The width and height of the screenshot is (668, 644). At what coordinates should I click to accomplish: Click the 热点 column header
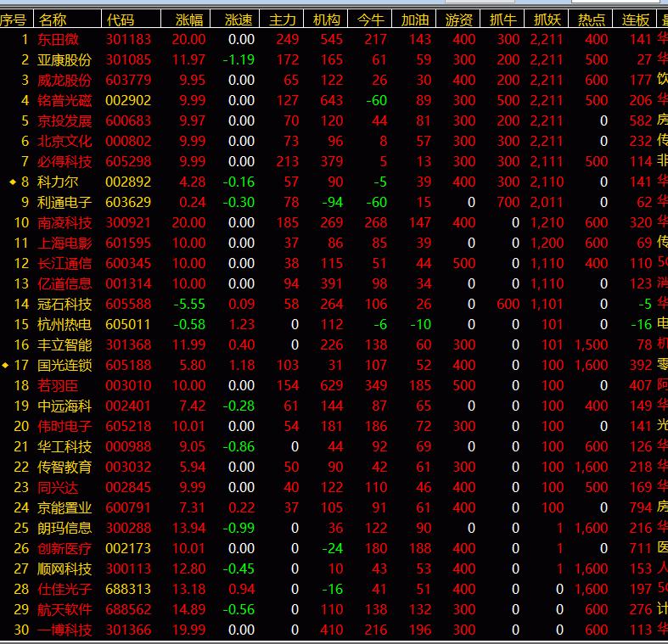pos(592,20)
